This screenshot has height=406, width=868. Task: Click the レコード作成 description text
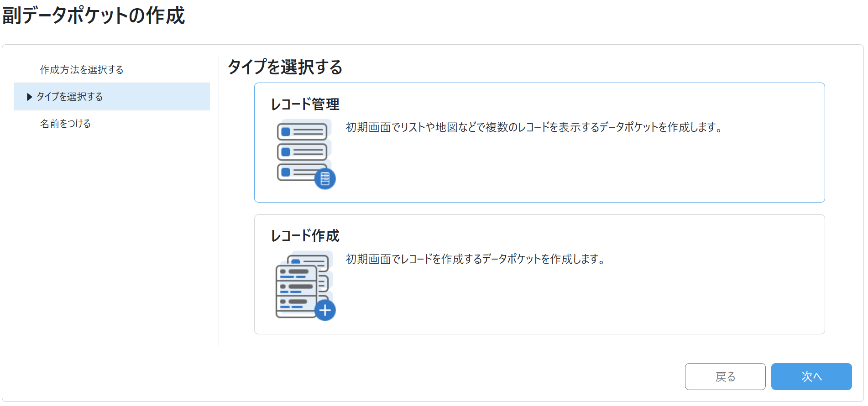pos(476,259)
